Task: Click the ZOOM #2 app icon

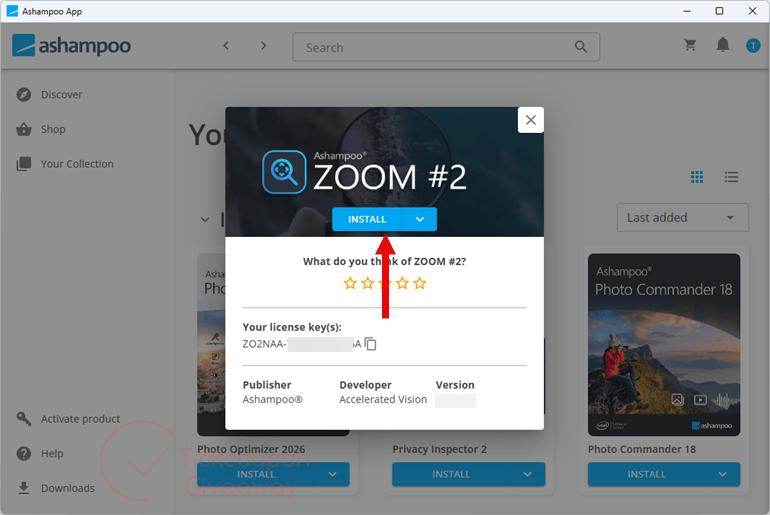Action: pos(284,172)
